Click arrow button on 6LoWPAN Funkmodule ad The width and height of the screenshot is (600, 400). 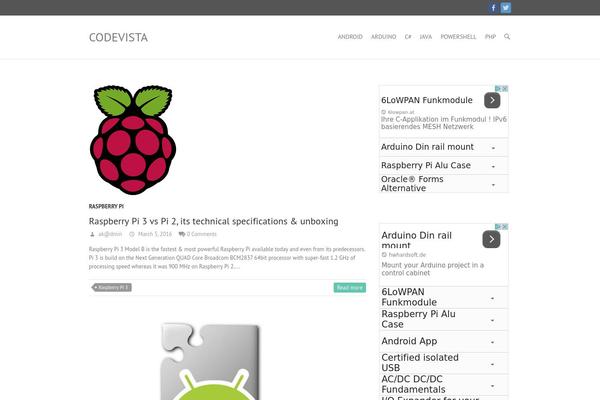[x=492, y=100]
